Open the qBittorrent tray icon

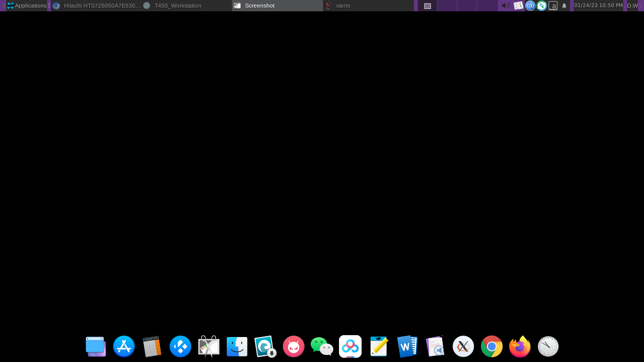coord(530,6)
